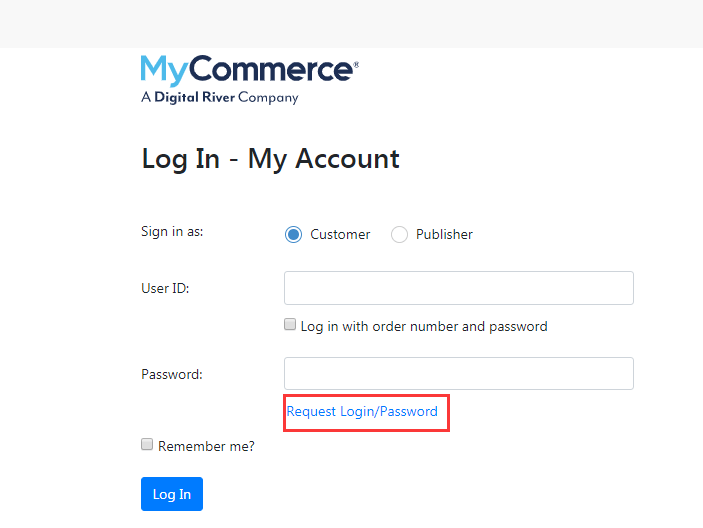The height and width of the screenshot is (528, 703).
Task: Open the Request Login/Password link
Action: pos(362,411)
